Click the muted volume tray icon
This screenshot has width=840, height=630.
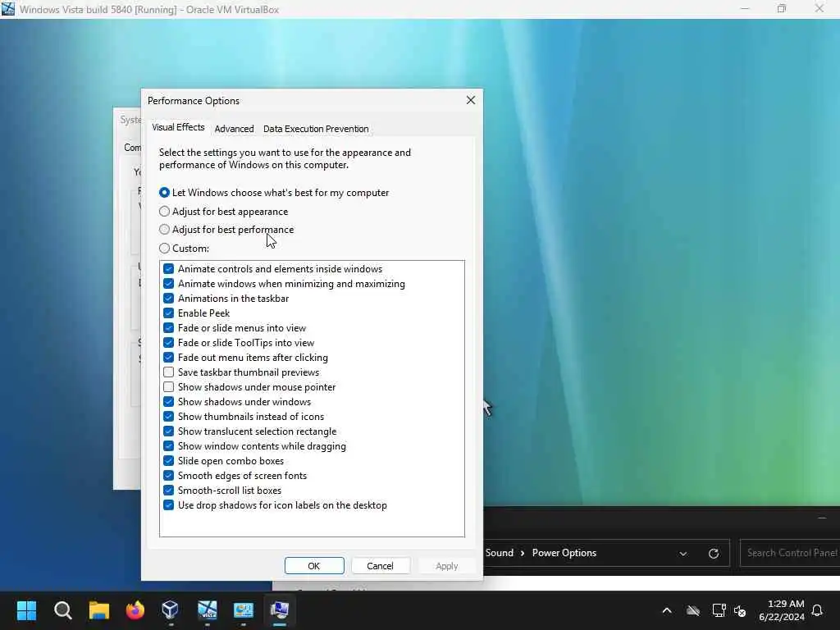[740, 610]
